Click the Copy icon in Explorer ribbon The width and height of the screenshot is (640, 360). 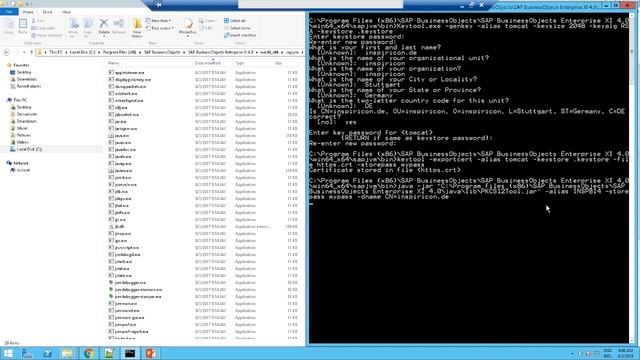(9, 26)
